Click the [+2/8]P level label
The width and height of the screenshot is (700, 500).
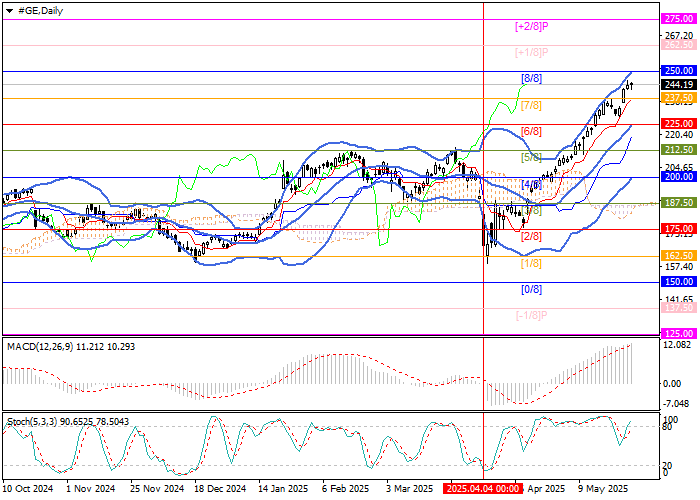(x=532, y=25)
